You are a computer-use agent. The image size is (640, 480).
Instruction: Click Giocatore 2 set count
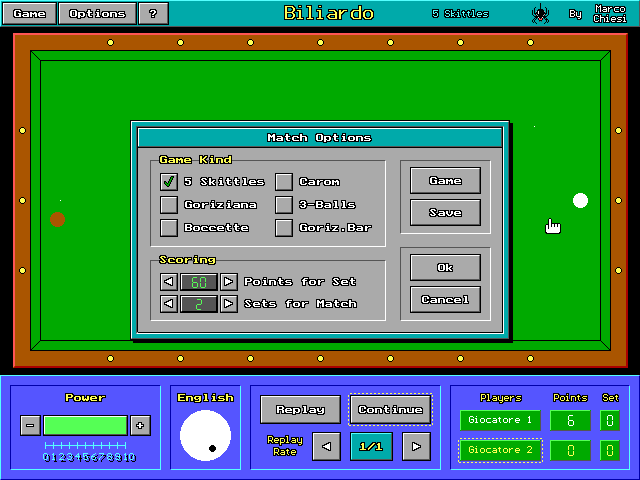(610, 450)
